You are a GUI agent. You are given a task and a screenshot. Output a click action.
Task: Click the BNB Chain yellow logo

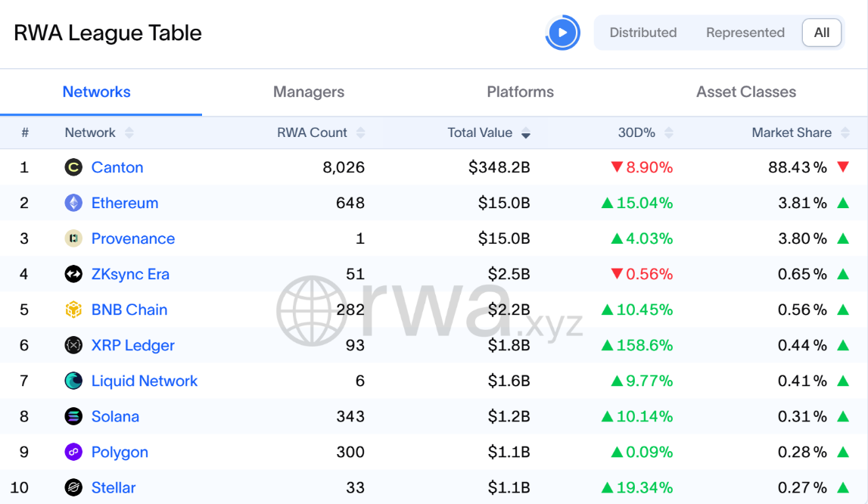tap(73, 310)
